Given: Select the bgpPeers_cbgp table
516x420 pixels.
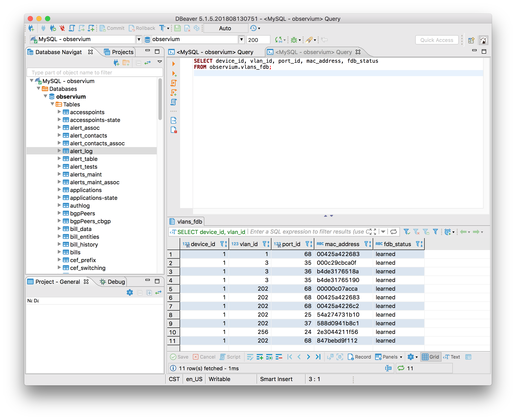Looking at the screenshot, I should (90, 221).
